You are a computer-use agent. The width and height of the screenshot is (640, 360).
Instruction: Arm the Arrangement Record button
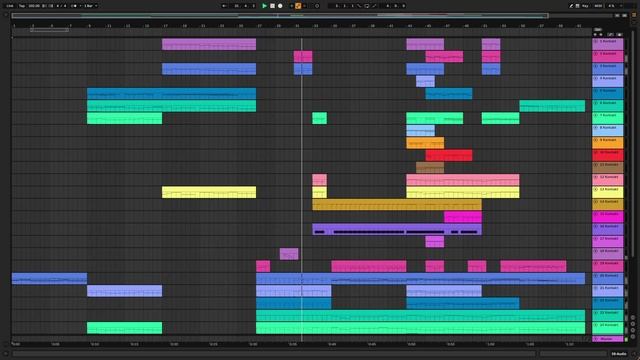[280, 6]
